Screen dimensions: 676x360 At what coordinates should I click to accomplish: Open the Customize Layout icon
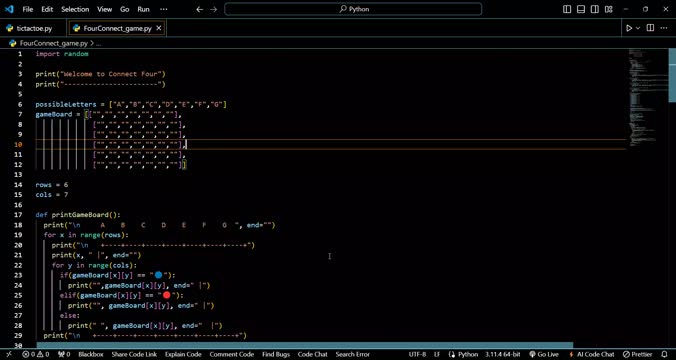click(x=609, y=9)
